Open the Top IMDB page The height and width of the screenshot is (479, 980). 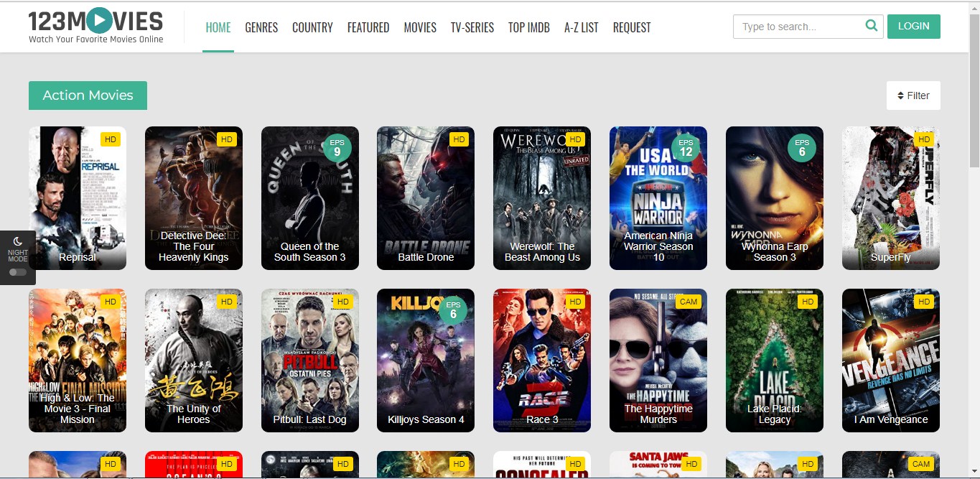(x=529, y=27)
